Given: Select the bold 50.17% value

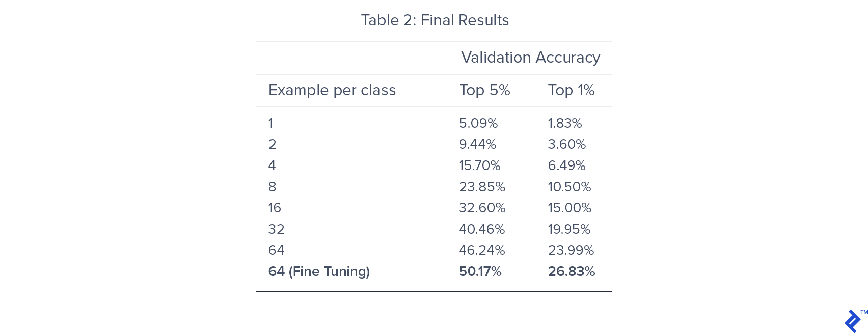Looking at the screenshot, I should [480, 271].
